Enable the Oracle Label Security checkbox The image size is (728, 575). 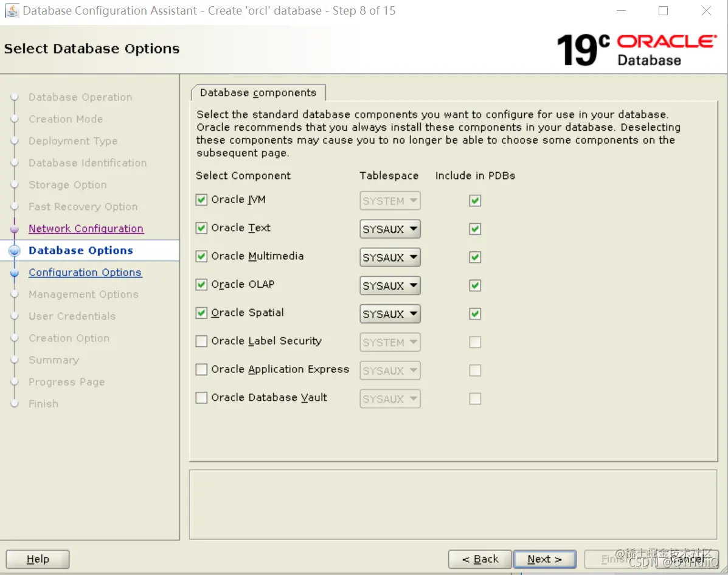201,341
